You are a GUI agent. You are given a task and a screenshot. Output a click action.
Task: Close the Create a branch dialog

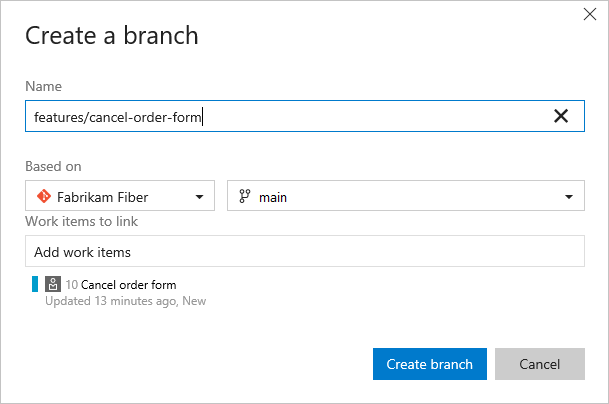tap(589, 14)
